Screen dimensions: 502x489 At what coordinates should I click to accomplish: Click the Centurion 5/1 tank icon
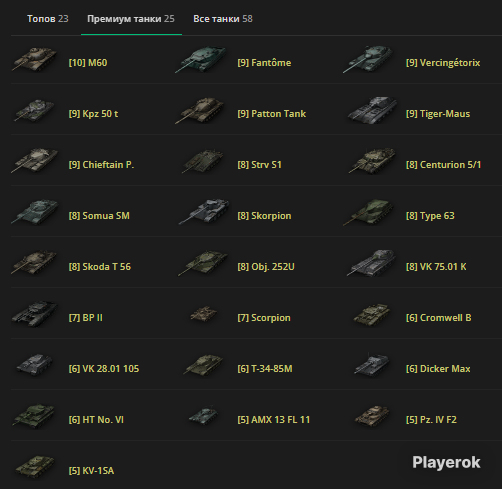click(x=372, y=161)
